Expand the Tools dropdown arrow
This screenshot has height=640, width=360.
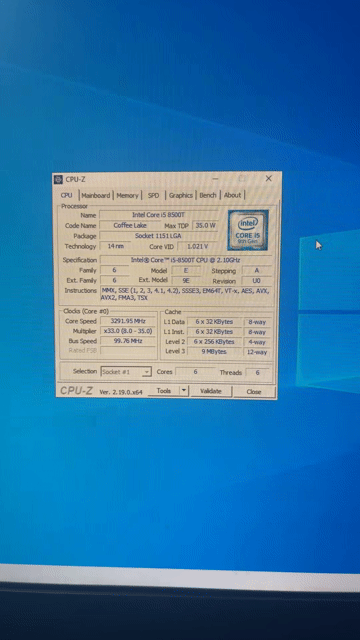[x=184, y=391]
